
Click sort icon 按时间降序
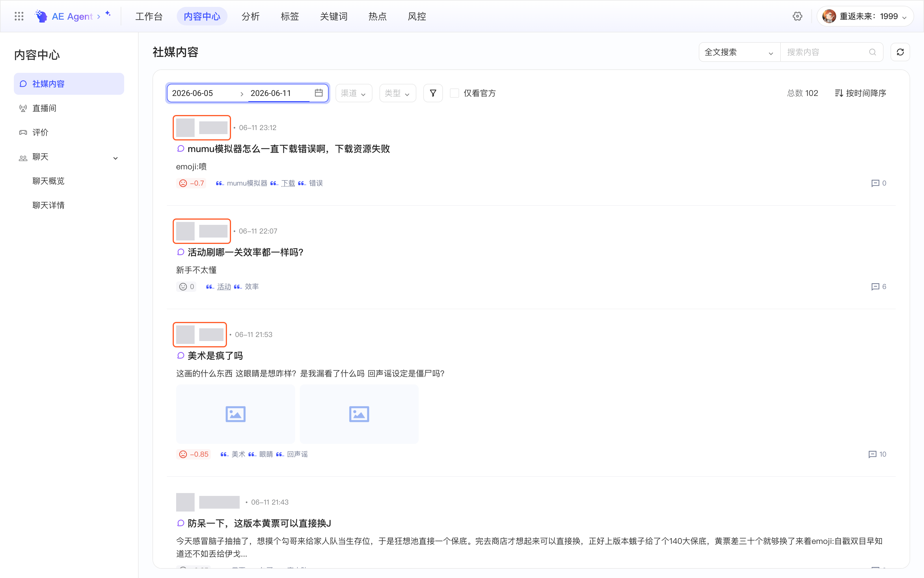pyautogui.click(x=839, y=93)
